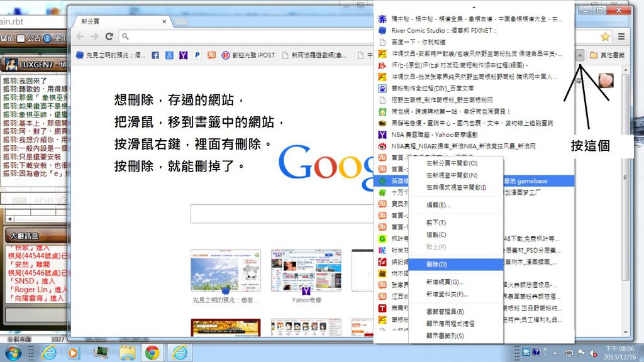This screenshot has height=362, width=644.
Task: Click the Chrome address bar field
Action: point(247,36)
